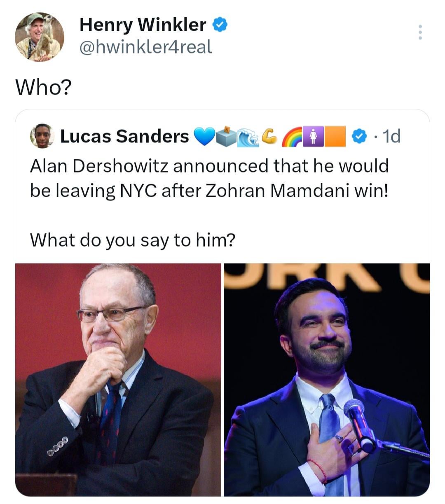Screen dimensions: 445x504
Task: Open Henry Winkler's profile picture
Action: (40, 37)
